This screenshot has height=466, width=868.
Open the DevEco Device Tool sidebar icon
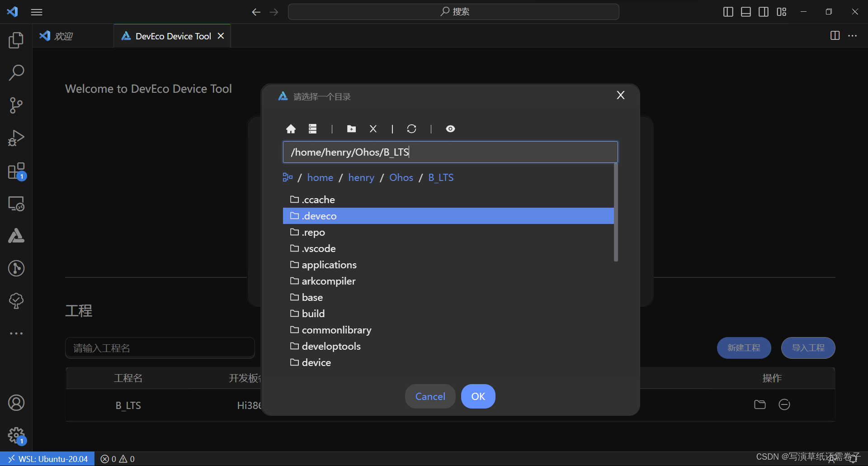point(16,236)
